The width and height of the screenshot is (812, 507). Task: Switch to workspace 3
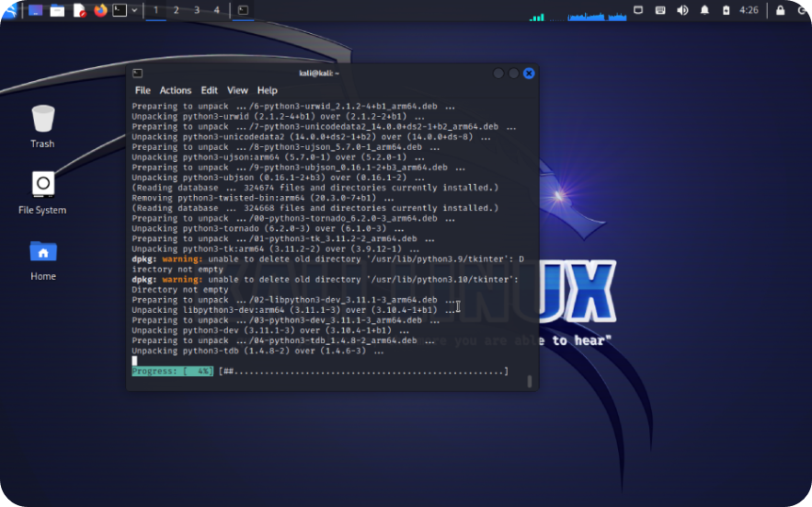(x=197, y=10)
